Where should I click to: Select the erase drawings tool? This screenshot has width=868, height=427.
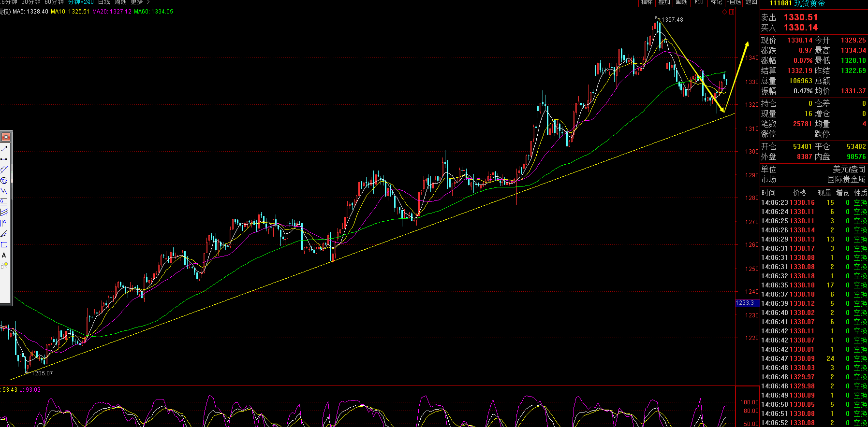[4, 266]
